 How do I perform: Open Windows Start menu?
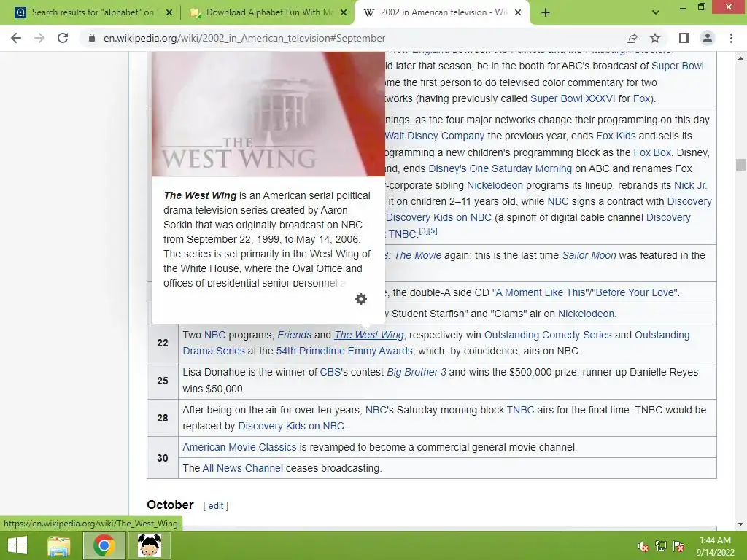tap(18, 545)
